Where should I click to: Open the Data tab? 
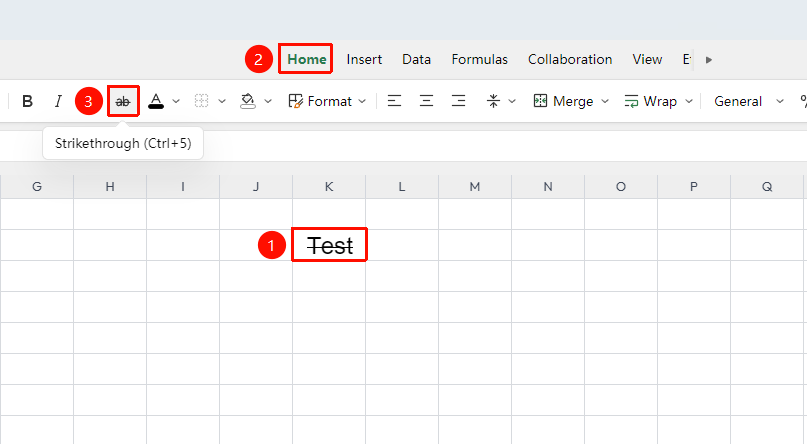[x=416, y=59]
